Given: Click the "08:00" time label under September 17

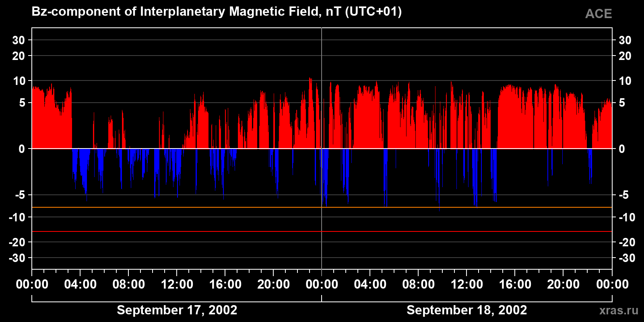Looking at the screenshot, I should 129,284.
